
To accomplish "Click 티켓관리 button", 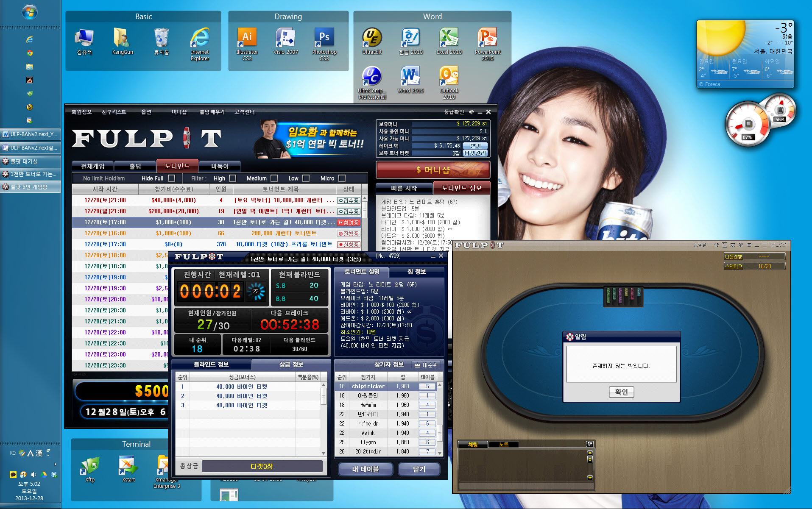I will click(x=475, y=153).
